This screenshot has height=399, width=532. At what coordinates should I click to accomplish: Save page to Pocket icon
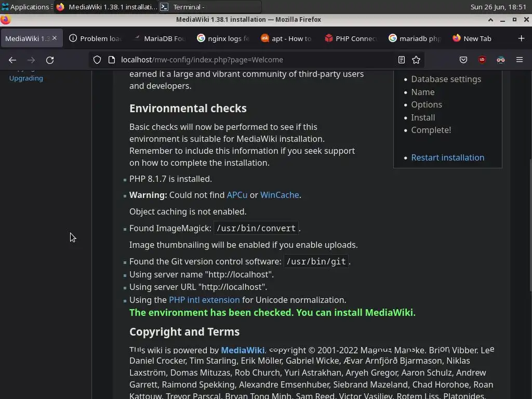click(x=463, y=60)
